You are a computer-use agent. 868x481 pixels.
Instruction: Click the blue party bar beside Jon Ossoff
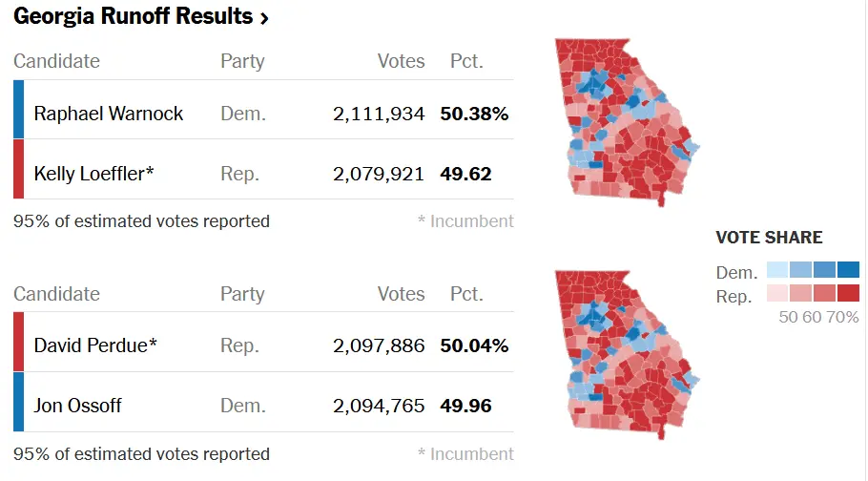(19, 401)
